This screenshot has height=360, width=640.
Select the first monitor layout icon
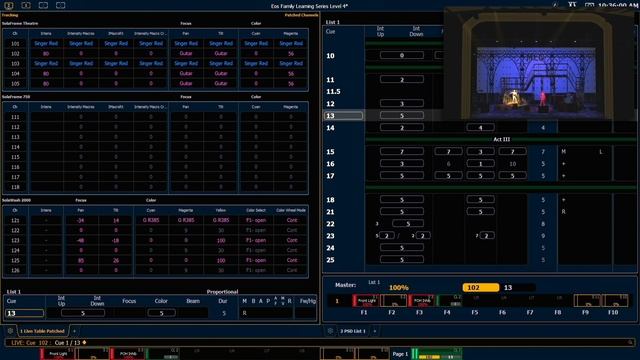pyautogui.click(x=9, y=5)
